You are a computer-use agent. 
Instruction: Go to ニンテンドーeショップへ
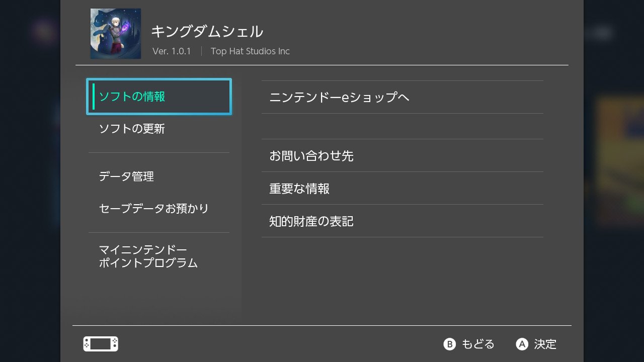(x=403, y=97)
